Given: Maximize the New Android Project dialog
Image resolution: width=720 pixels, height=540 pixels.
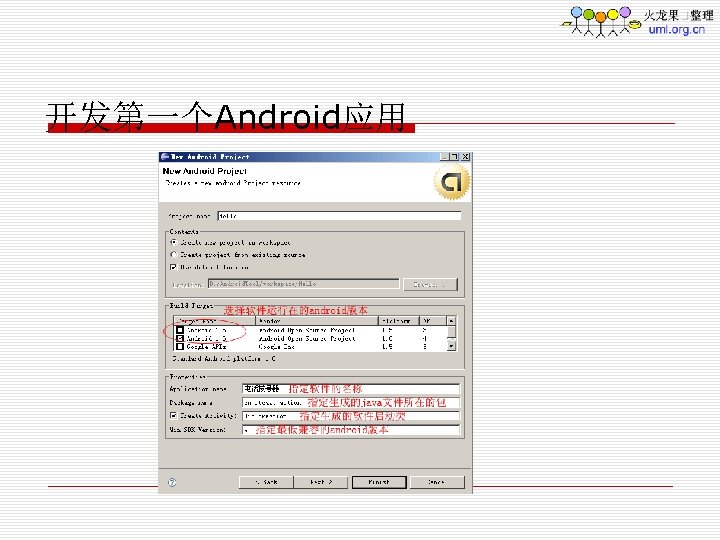Looking at the screenshot, I should tap(455, 157).
